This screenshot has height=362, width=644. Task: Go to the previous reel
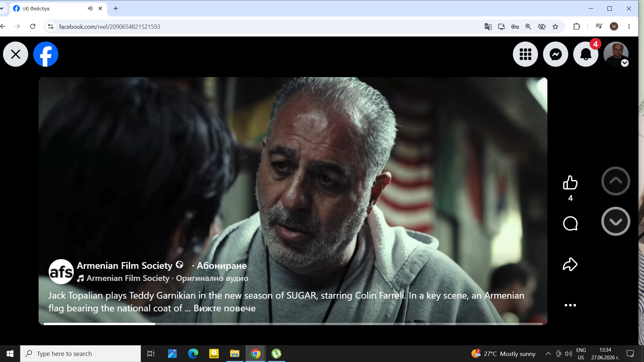(x=615, y=181)
